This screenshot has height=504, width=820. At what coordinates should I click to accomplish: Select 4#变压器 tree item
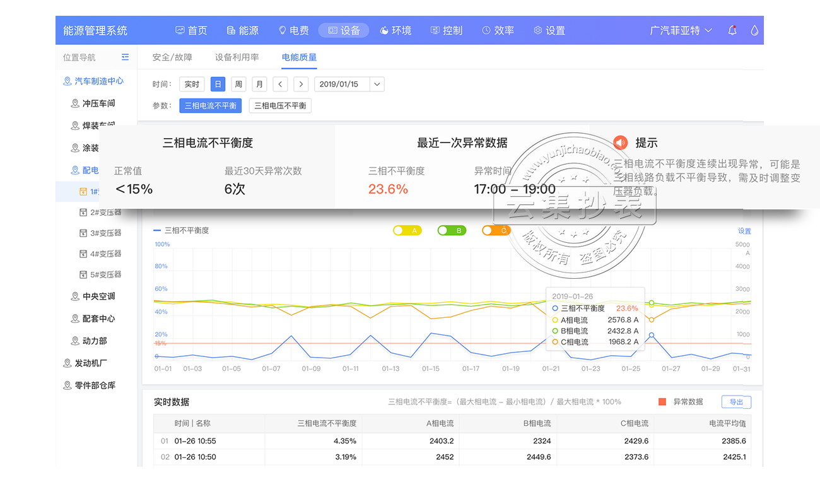pos(106,254)
